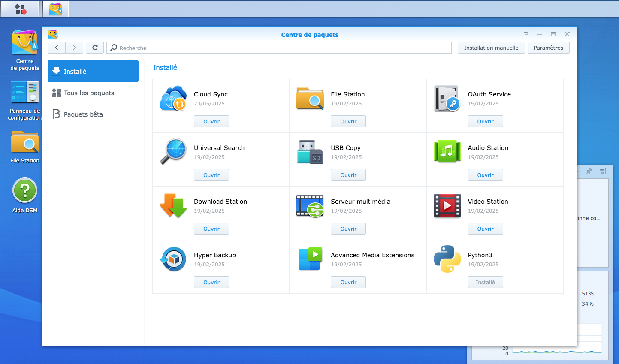Click Ouvrir for OAuth Service
Screen dimensions: 619x364
click(x=486, y=121)
